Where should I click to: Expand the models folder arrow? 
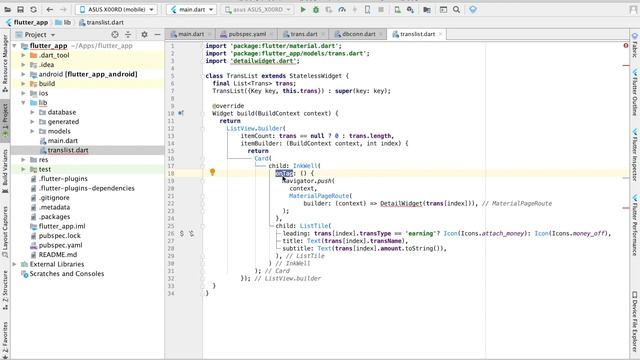click(x=33, y=131)
